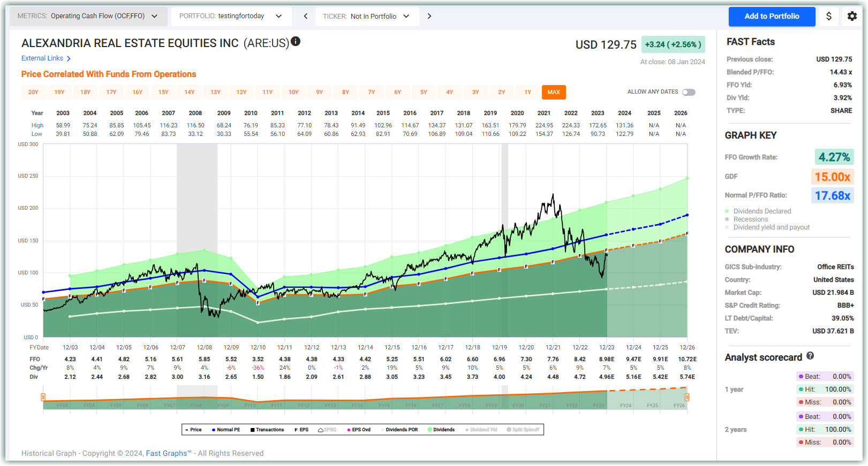868x466 pixels.
Task: Select the MAX time range
Action: point(554,92)
